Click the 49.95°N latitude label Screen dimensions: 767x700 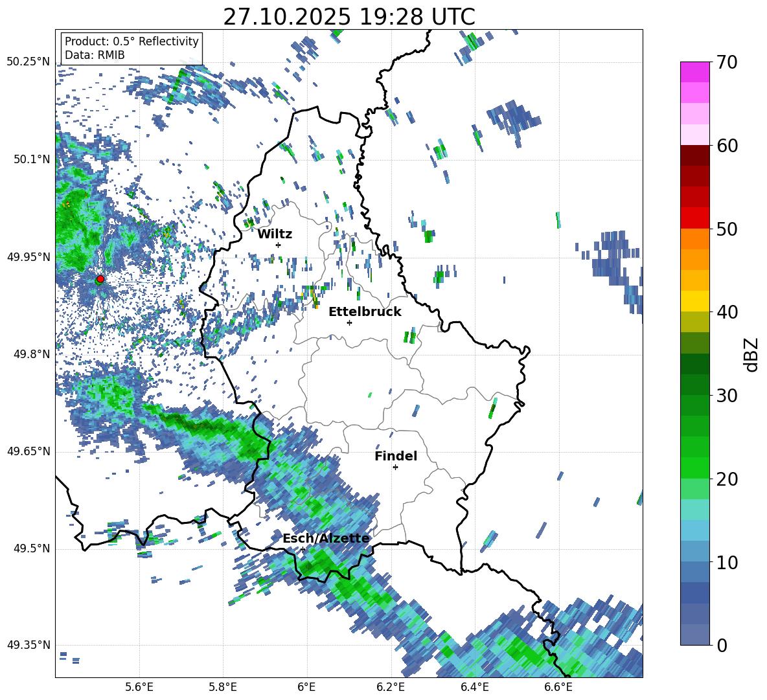(x=29, y=256)
